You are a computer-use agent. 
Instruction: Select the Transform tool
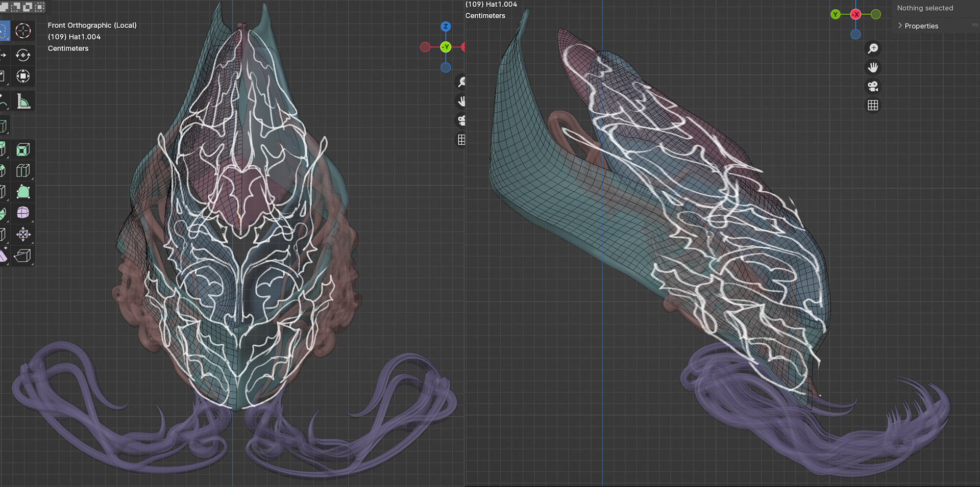pos(23,76)
